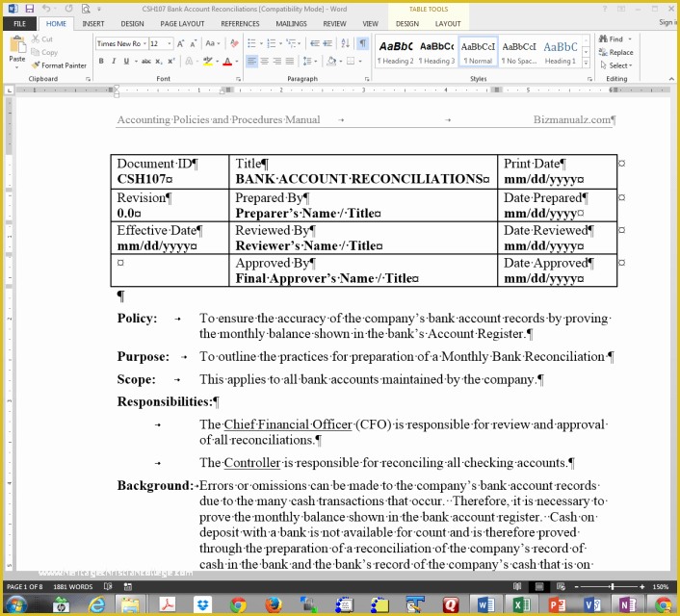Click the text highlight color button
680x616 pixels.
(208, 62)
